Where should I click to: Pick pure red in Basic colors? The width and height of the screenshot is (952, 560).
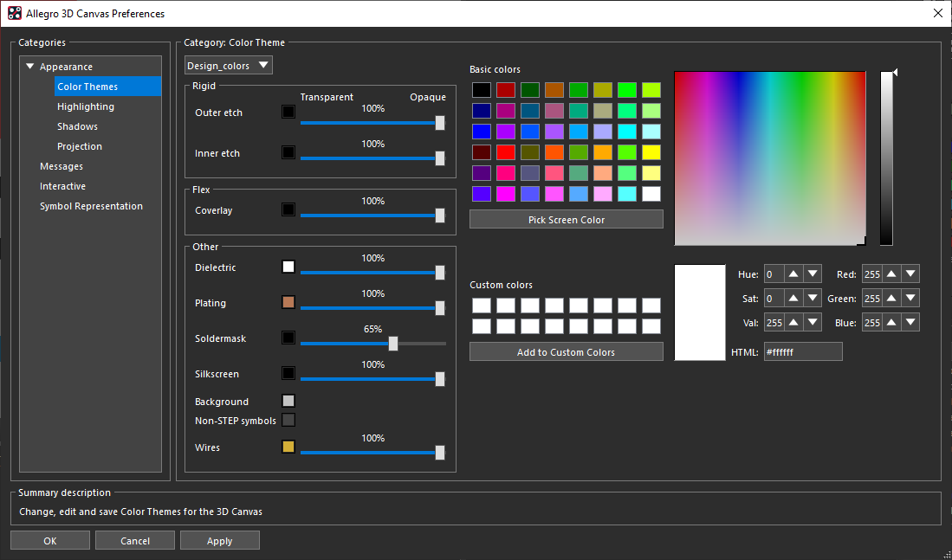click(x=506, y=152)
